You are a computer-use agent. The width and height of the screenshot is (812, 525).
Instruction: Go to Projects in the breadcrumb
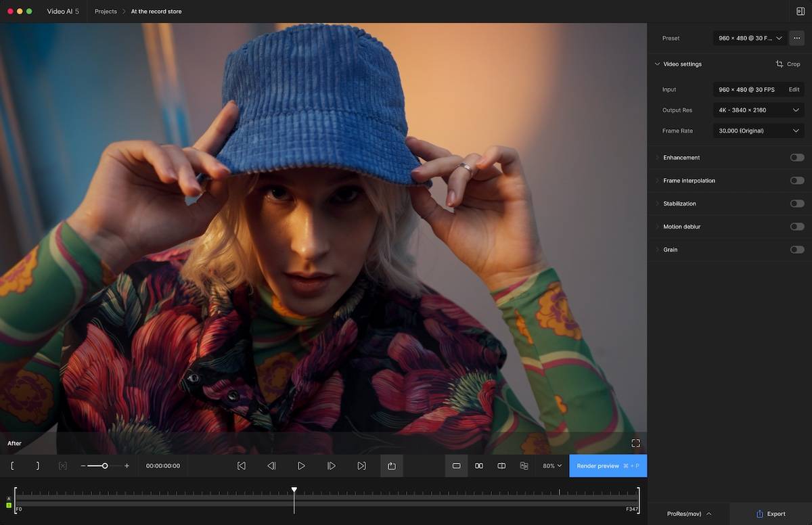[106, 12]
